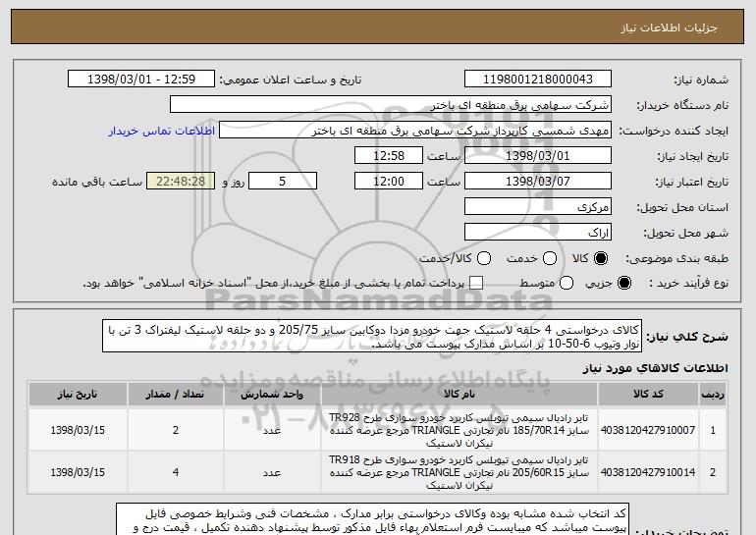Click the remaining days field showing 5
The image size is (756, 535).
(283, 182)
